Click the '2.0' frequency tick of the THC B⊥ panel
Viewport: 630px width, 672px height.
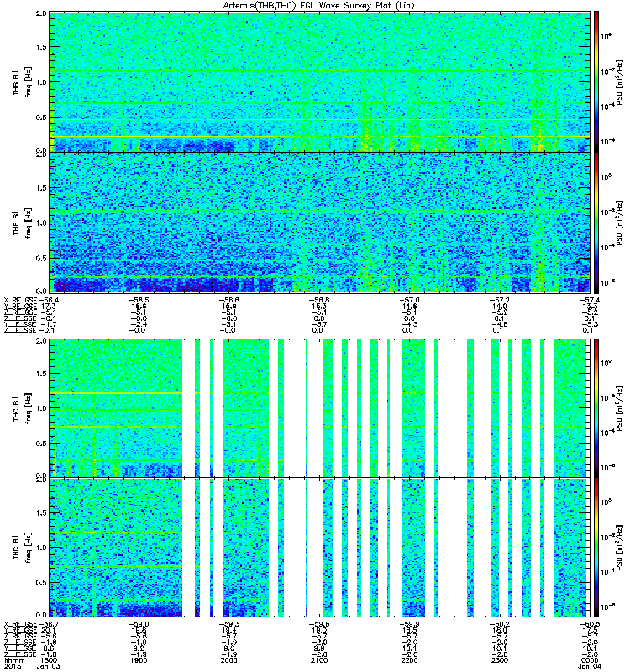pyautogui.click(x=41, y=341)
